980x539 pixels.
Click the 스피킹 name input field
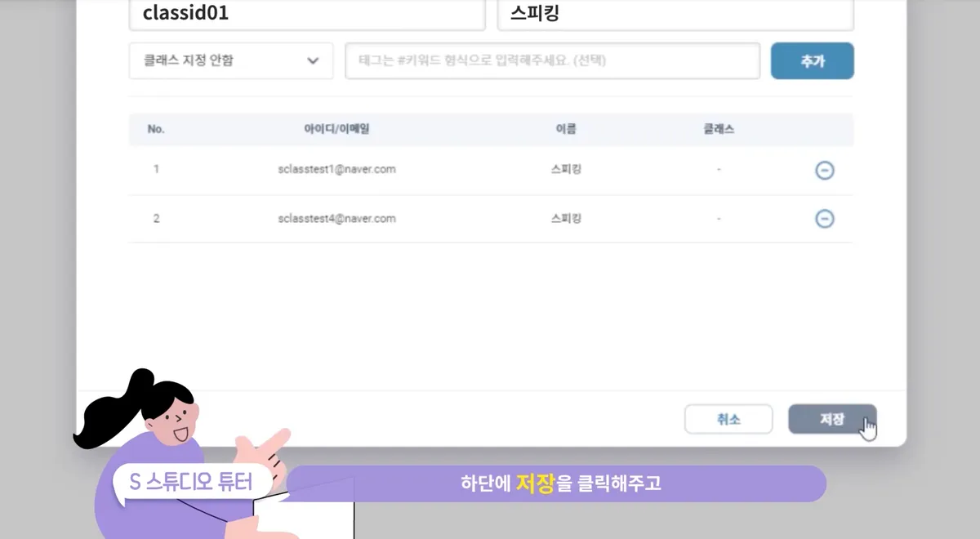[675, 14]
